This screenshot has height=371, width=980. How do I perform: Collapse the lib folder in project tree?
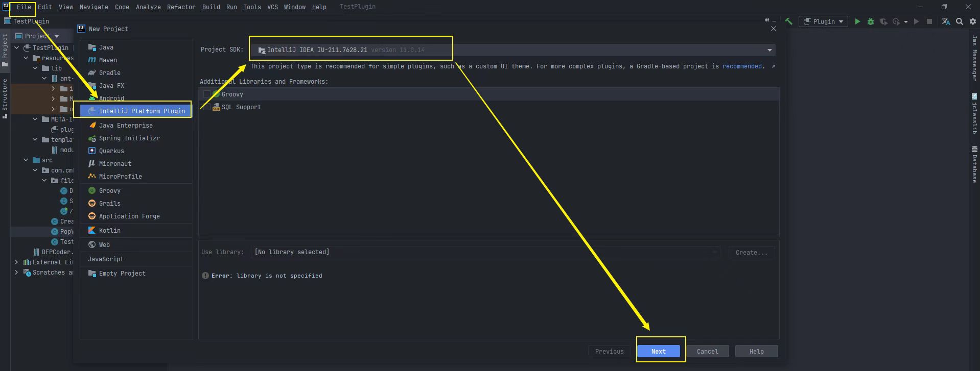35,68
